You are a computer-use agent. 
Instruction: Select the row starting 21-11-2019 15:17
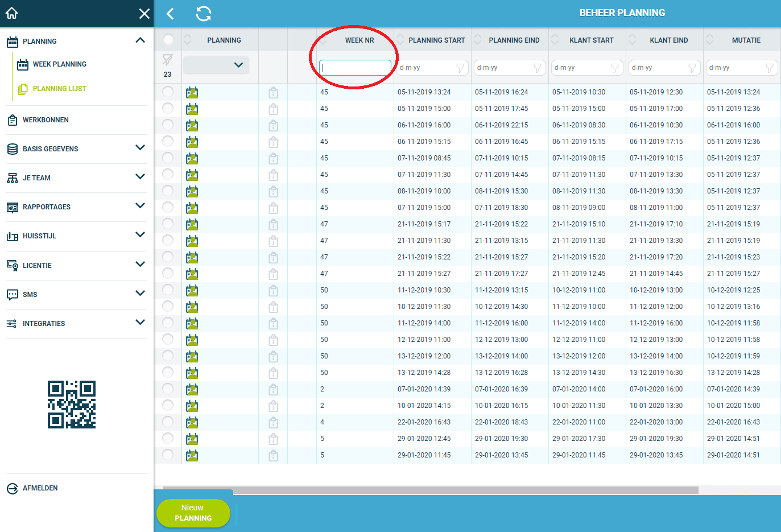[168, 224]
